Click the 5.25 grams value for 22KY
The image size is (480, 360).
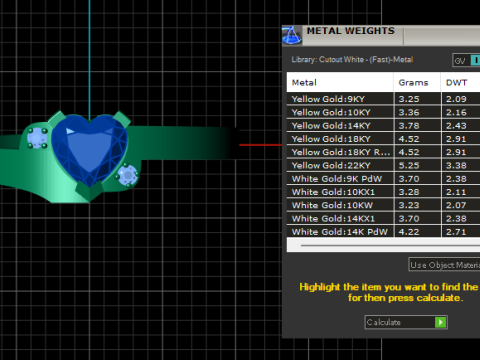[x=409, y=166]
